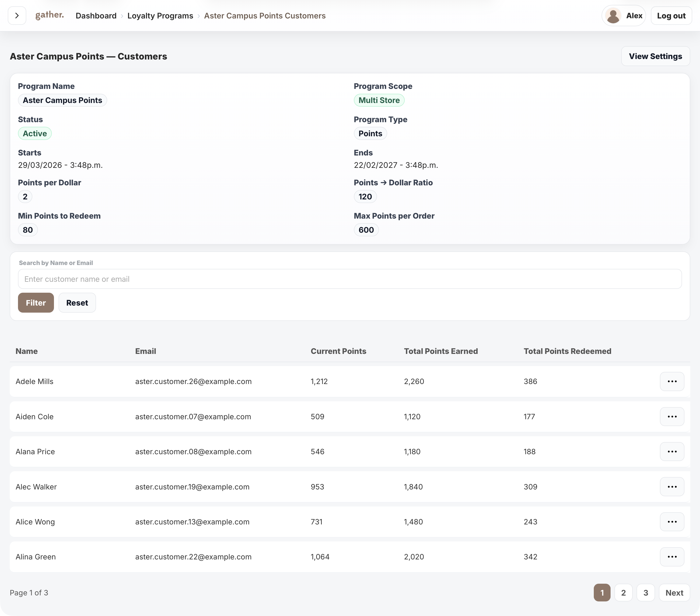Open the actions menu for Alice Wong
The image size is (700, 616).
point(672,522)
